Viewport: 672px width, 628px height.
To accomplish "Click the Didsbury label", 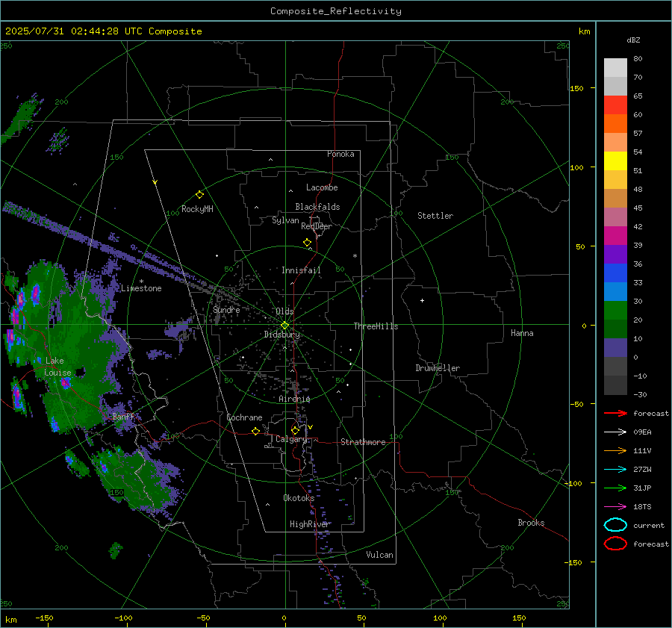I will 281,335.
